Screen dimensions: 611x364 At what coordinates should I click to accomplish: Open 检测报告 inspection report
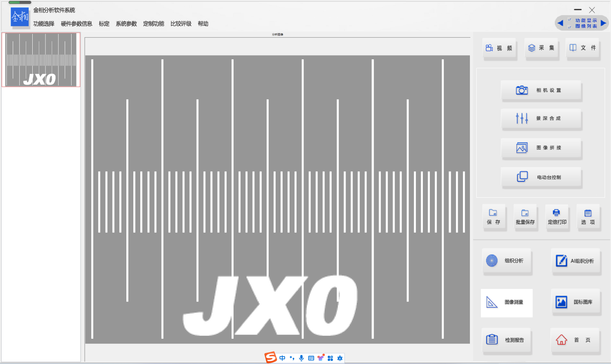(x=507, y=340)
